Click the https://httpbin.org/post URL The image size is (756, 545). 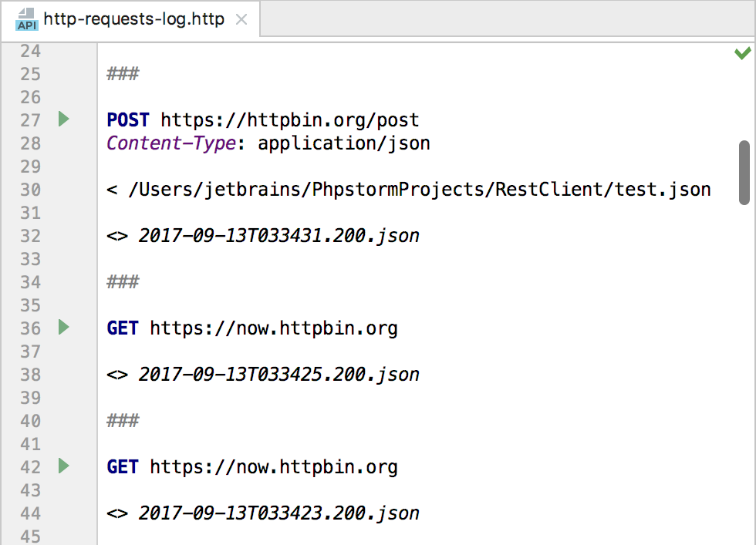(290, 120)
